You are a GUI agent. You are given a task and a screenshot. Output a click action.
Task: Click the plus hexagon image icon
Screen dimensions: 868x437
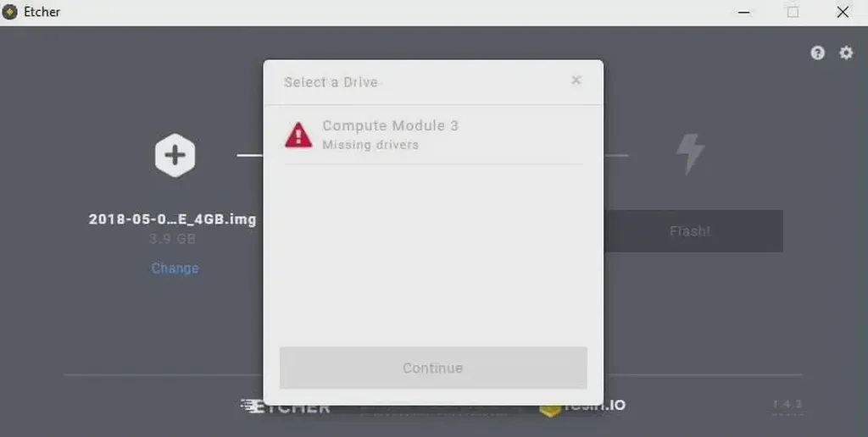pos(175,156)
